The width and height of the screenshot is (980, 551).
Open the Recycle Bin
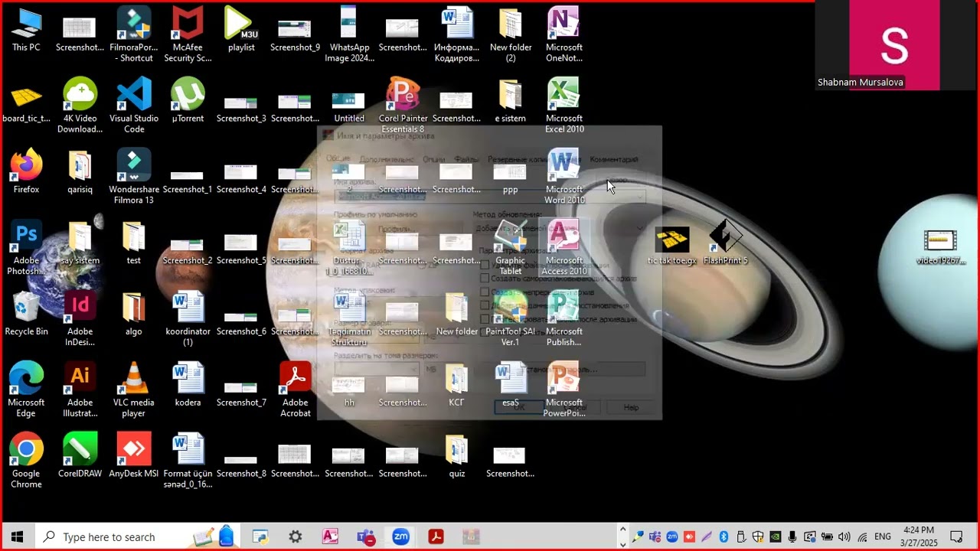[26, 314]
